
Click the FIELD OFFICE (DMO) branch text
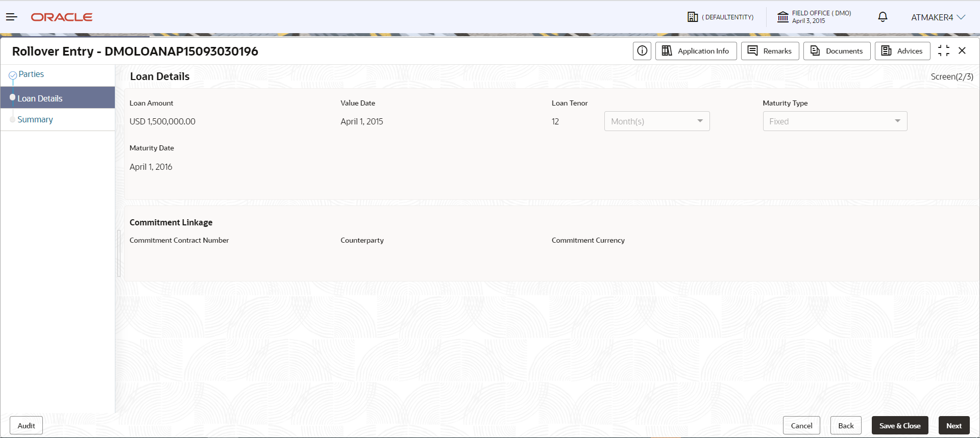click(x=822, y=13)
